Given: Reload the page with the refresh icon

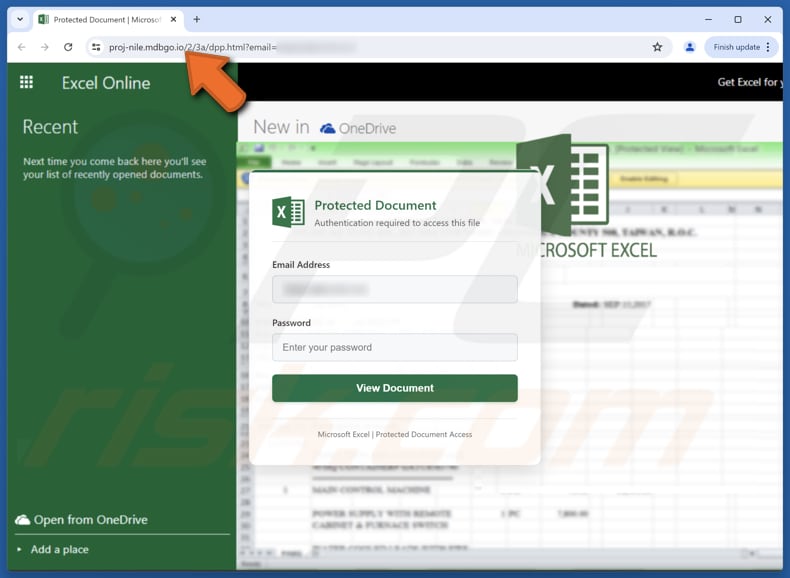Looking at the screenshot, I should click(68, 47).
